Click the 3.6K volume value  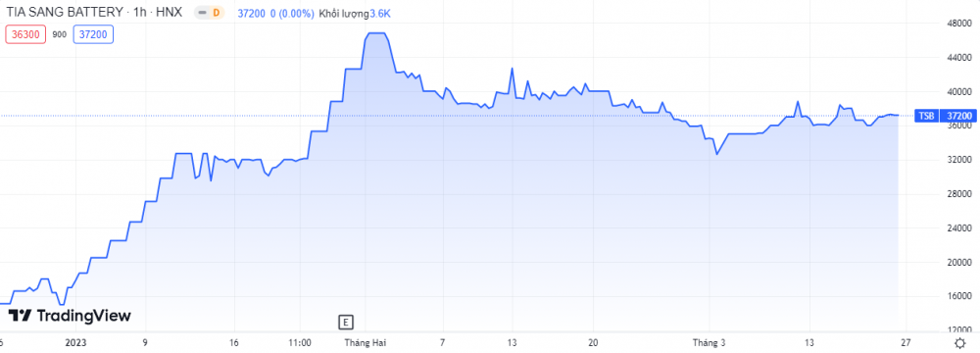tap(380, 13)
